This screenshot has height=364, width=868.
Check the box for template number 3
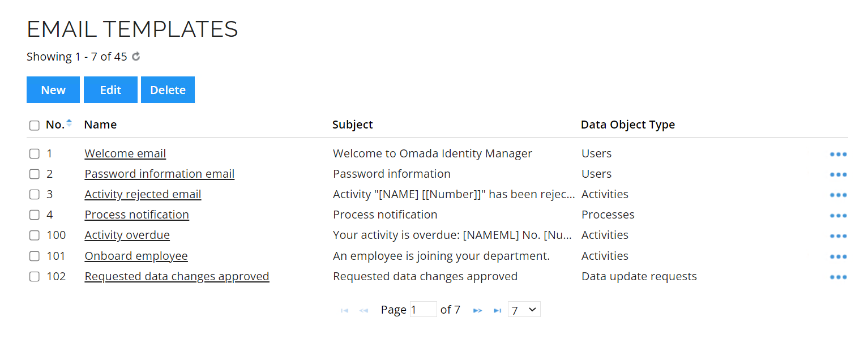click(x=35, y=195)
